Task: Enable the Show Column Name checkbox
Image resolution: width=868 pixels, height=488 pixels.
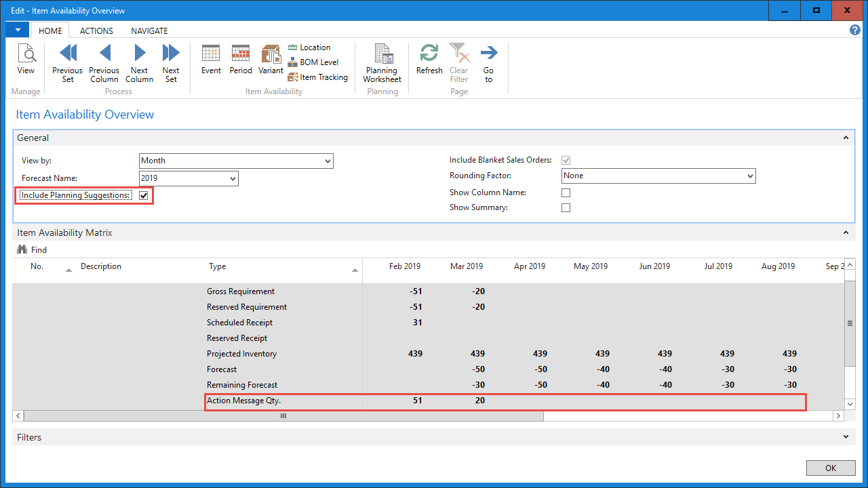Action: (x=566, y=192)
